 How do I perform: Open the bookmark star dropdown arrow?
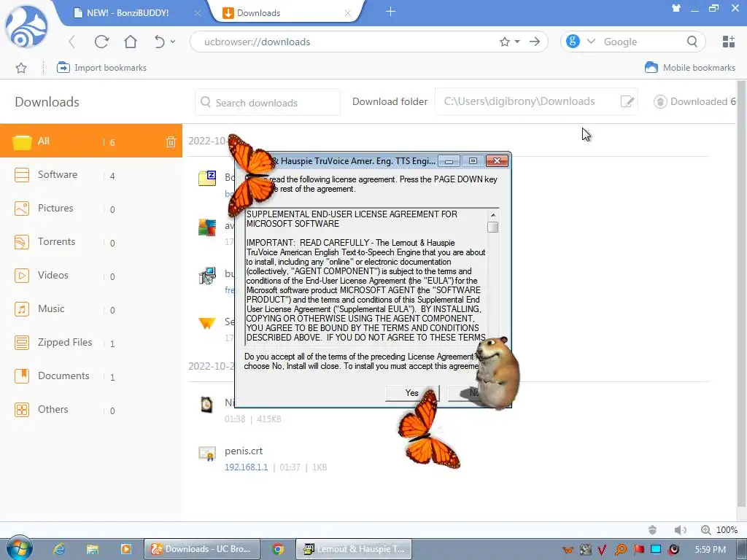(x=517, y=42)
